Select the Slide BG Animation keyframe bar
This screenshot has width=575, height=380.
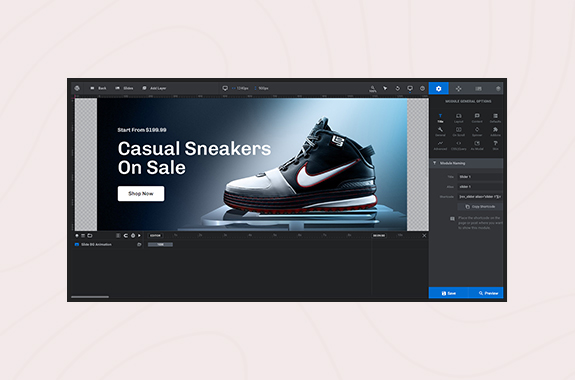tap(160, 245)
